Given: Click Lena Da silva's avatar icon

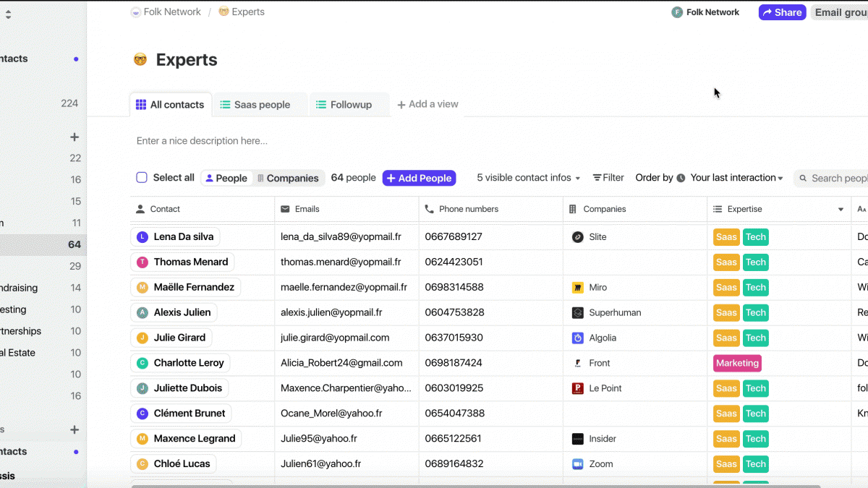Looking at the screenshot, I should (x=142, y=237).
